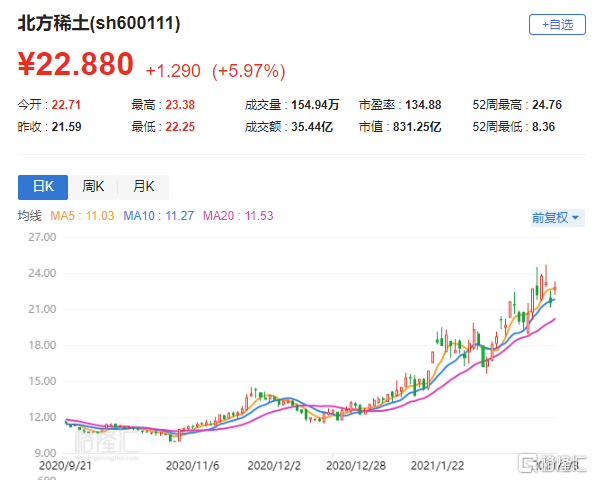Viewport: 593px width, 480px height.
Task: Click the 均线 label
Action: 29,216
